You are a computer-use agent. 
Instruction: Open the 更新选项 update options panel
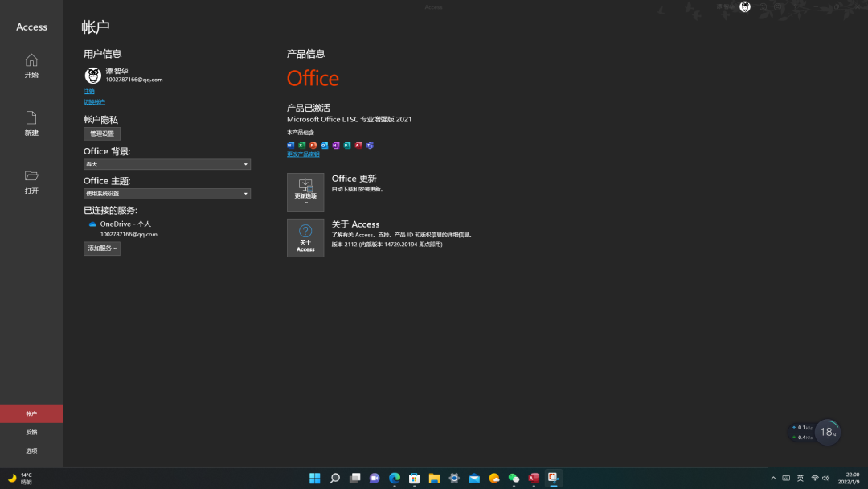(x=305, y=192)
